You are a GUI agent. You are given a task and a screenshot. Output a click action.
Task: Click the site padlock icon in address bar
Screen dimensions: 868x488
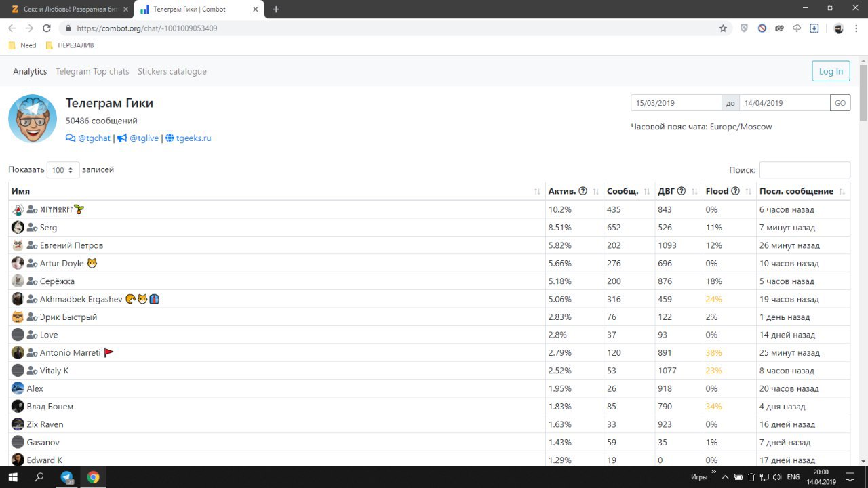point(68,28)
